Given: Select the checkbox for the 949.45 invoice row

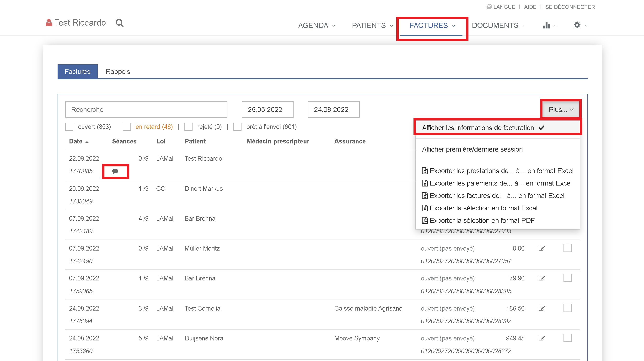Looking at the screenshot, I should coord(567,338).
